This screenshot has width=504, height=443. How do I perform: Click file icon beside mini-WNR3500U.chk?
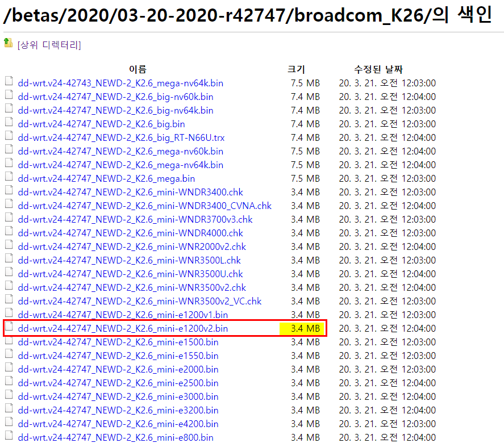coord(9,272)
